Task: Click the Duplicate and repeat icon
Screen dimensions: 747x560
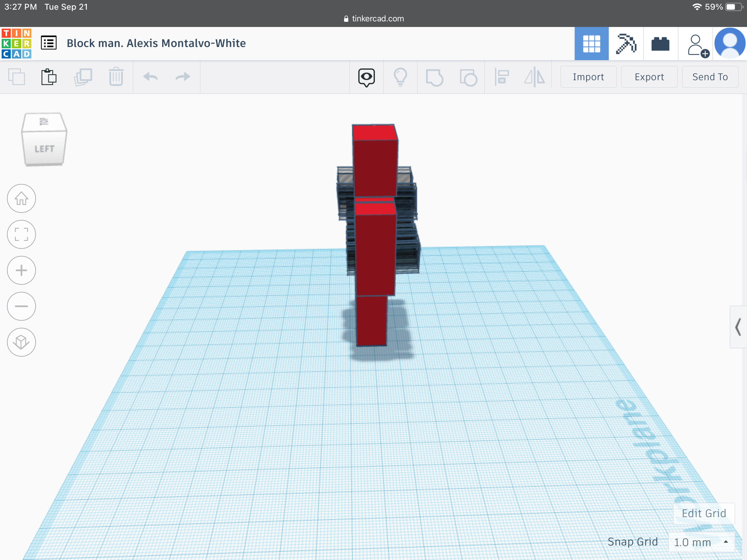Action: point(83,77)
